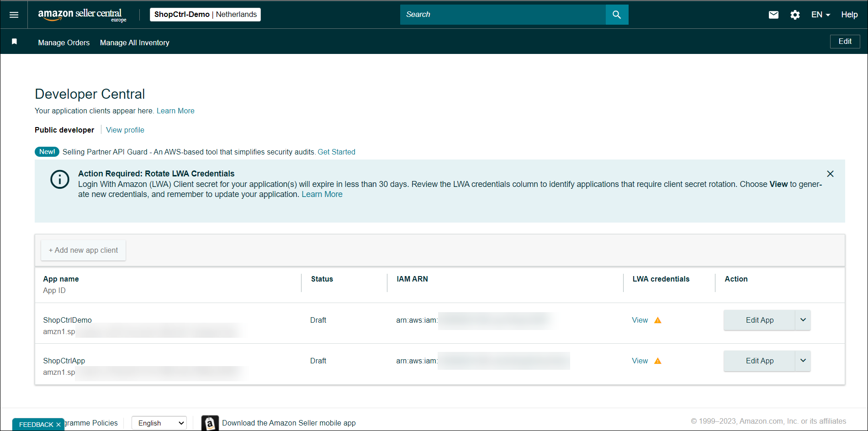
Task: Open the settings gear icon
Action: pos(795,15)
